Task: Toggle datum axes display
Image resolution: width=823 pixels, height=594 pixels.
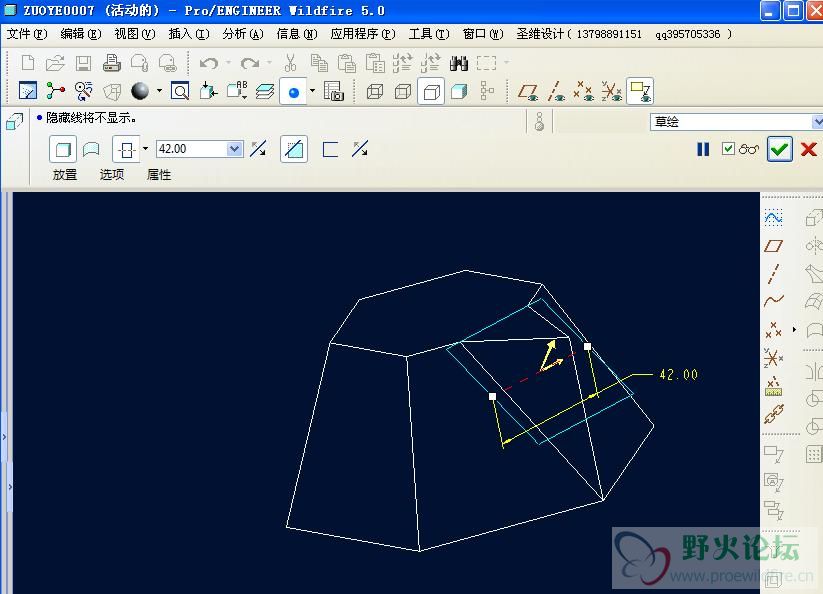Action: 555,91
